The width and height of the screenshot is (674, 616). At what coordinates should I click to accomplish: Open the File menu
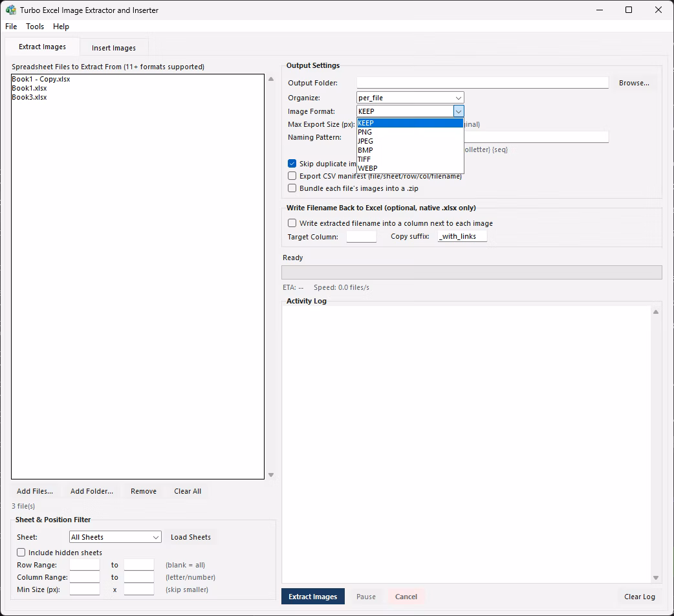(11, 27)
